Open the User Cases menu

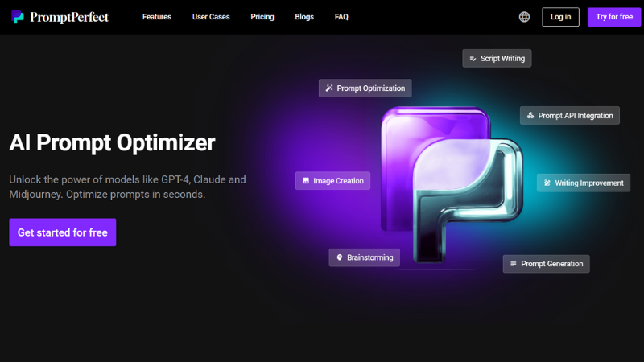(211, 17)
